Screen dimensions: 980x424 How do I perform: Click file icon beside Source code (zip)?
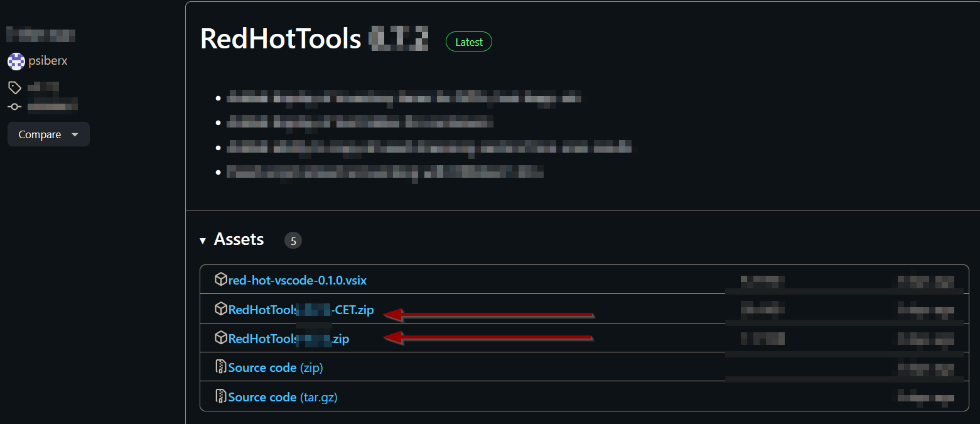220,367
